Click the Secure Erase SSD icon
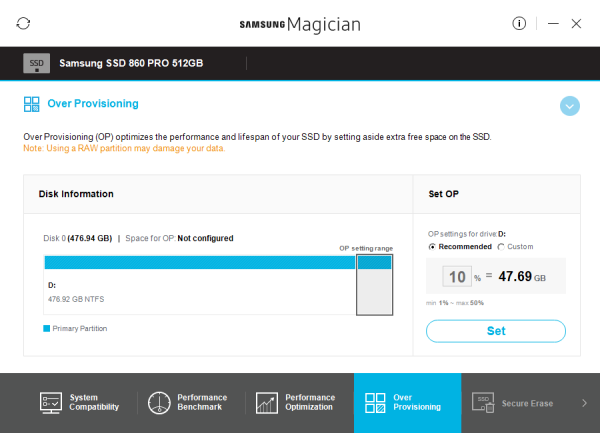The image size is (600, 433). (484, 403)
